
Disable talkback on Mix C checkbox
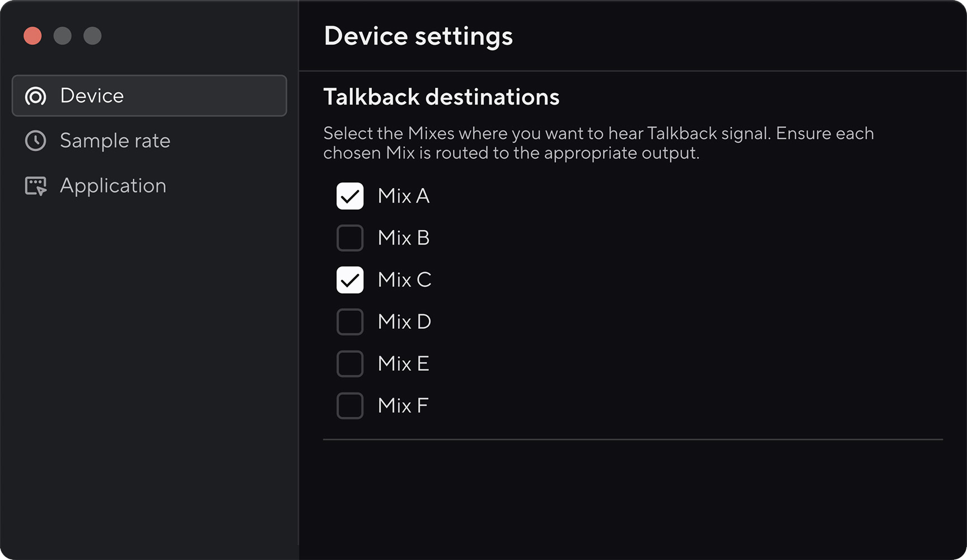tap(350, 280)
